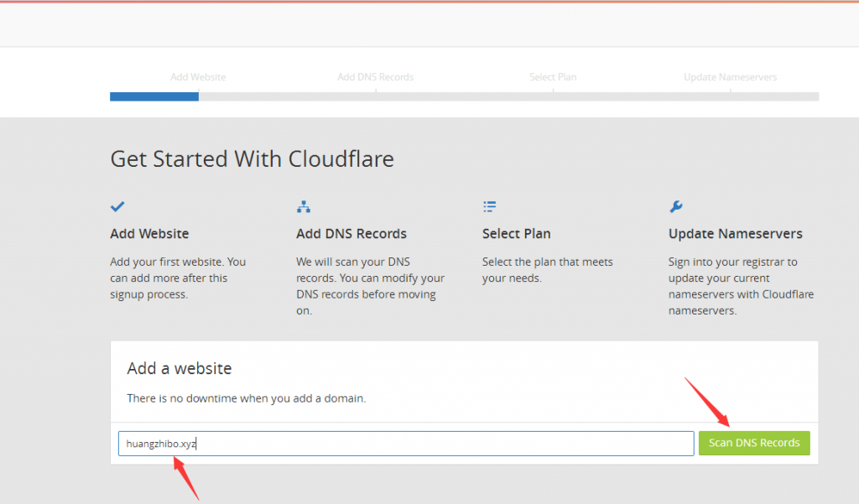Click the 'Add your first website' description

178,278
